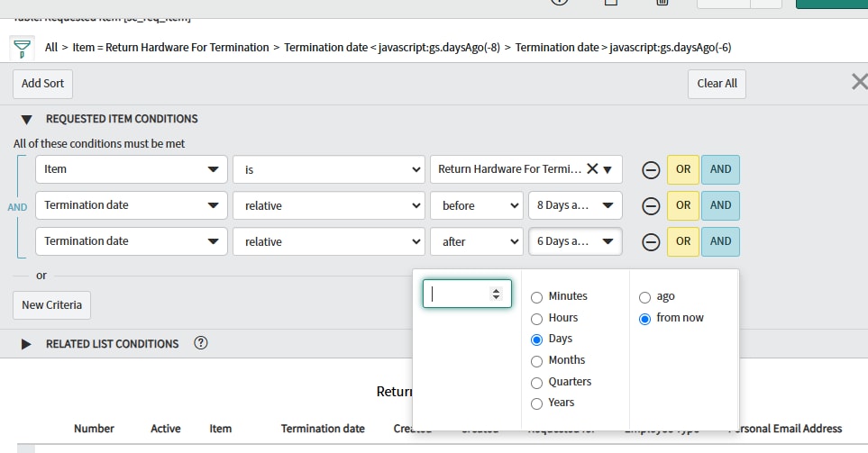Screen dimensions: 868x453
Task: Click the filter funnel icon
Action: click(22, 47)
